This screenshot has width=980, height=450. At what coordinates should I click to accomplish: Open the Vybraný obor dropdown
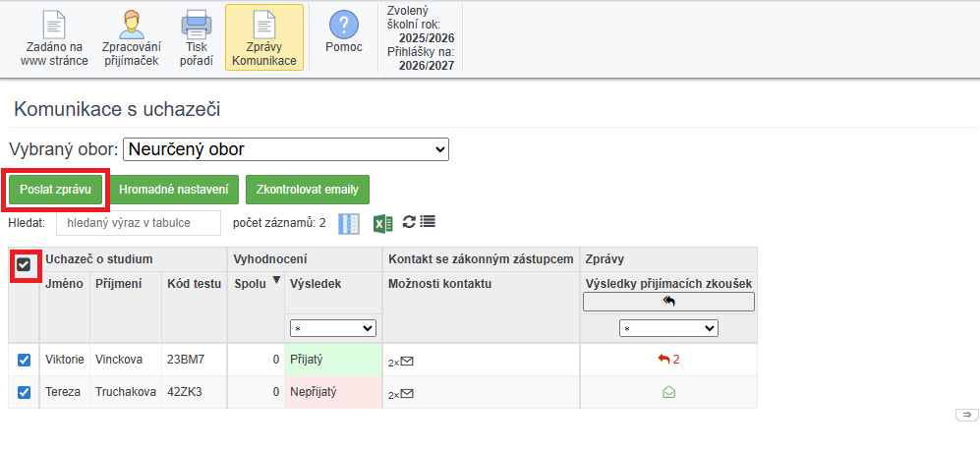pyautogui.click(x=285, y=149)
